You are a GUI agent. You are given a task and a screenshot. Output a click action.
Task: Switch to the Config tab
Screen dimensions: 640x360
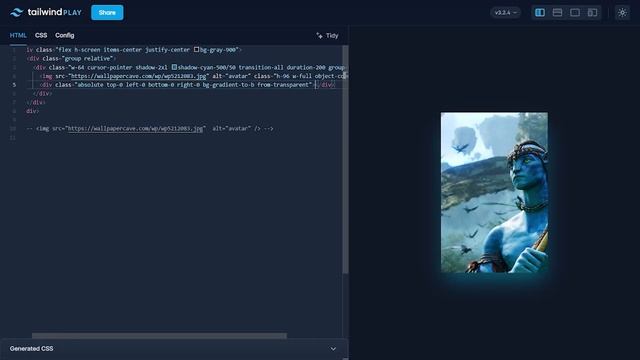tap(64, 36)
